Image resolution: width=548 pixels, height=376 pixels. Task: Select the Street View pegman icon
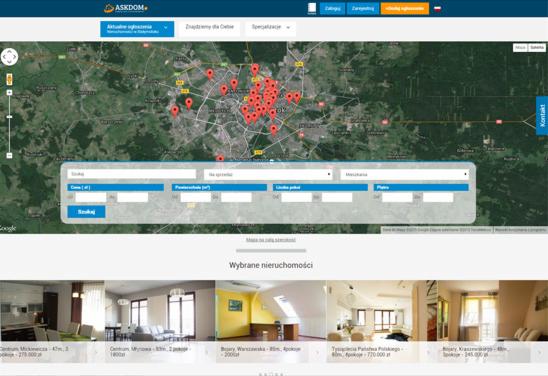9,79
